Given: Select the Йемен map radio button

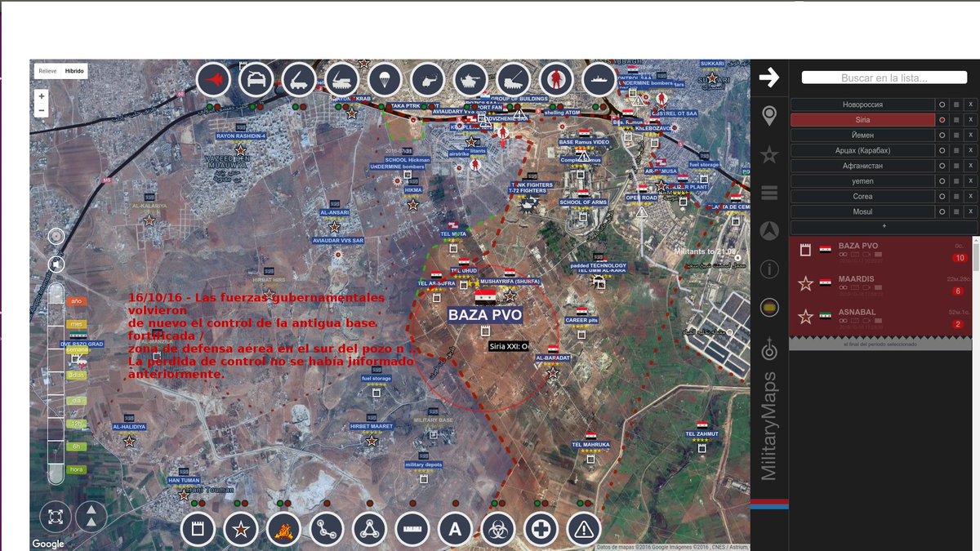Looking at the screenshot, I should [x=942, y=135].
